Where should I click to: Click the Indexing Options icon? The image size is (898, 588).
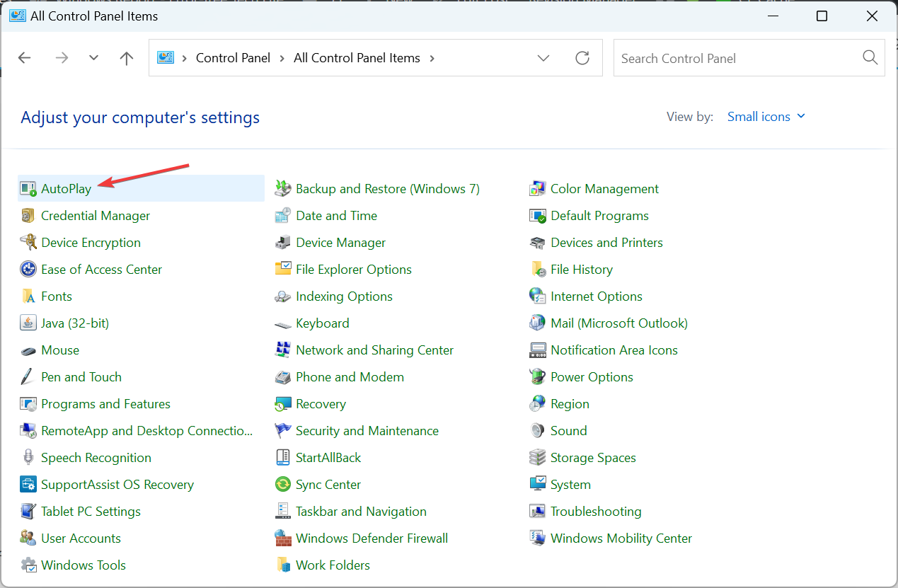283,296
